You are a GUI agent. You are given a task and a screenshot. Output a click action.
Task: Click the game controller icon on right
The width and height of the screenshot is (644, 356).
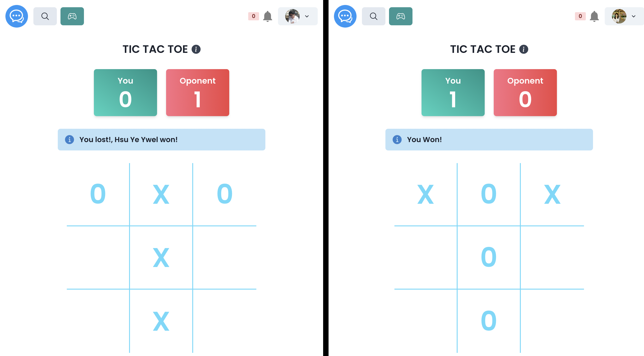click(x=400, y=16)
